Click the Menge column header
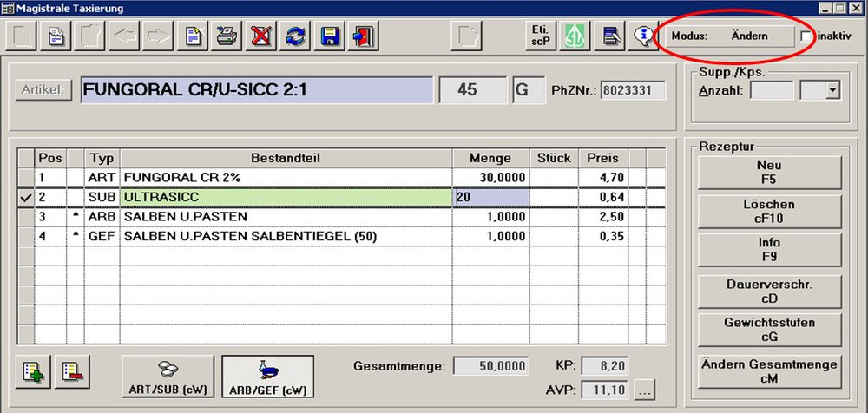This screenshot has height=413, width=868. click(491, 158)
